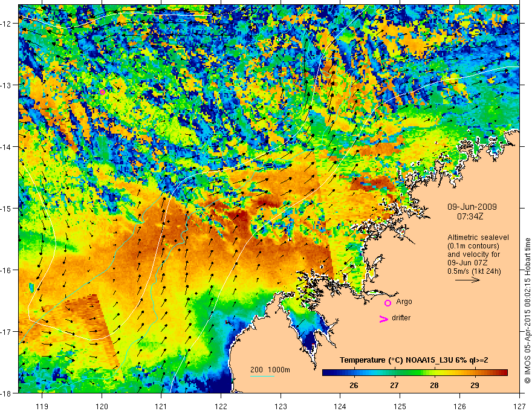Viewport: 532px width, 411px height.
Task: Click the 'drifter' legend label
Action: pyautogui.click(x=401, y=318)
